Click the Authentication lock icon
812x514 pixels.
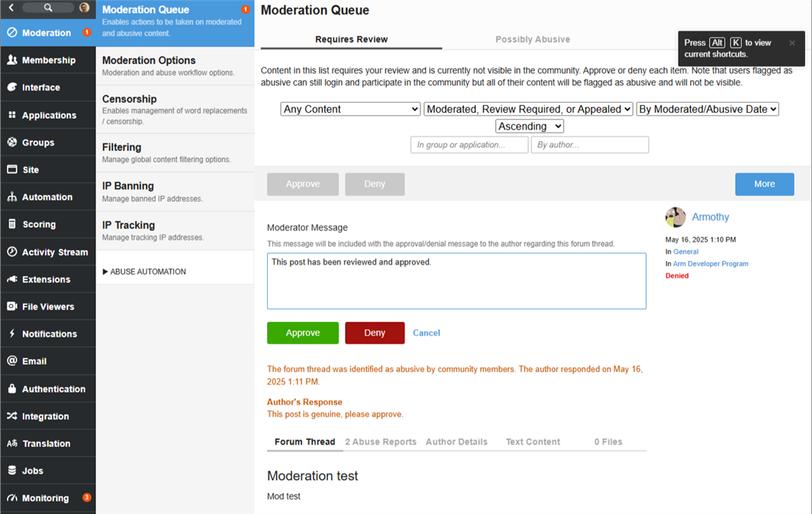(x=12, y=389)
